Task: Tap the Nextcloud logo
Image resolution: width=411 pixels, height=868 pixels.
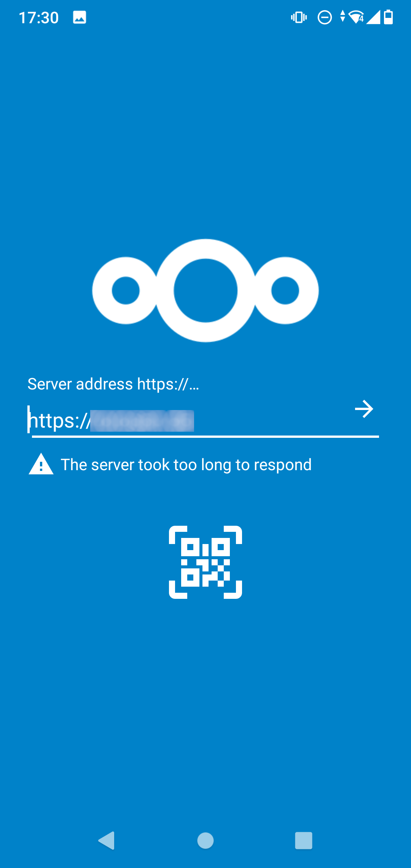Action: tap(205, 290)
